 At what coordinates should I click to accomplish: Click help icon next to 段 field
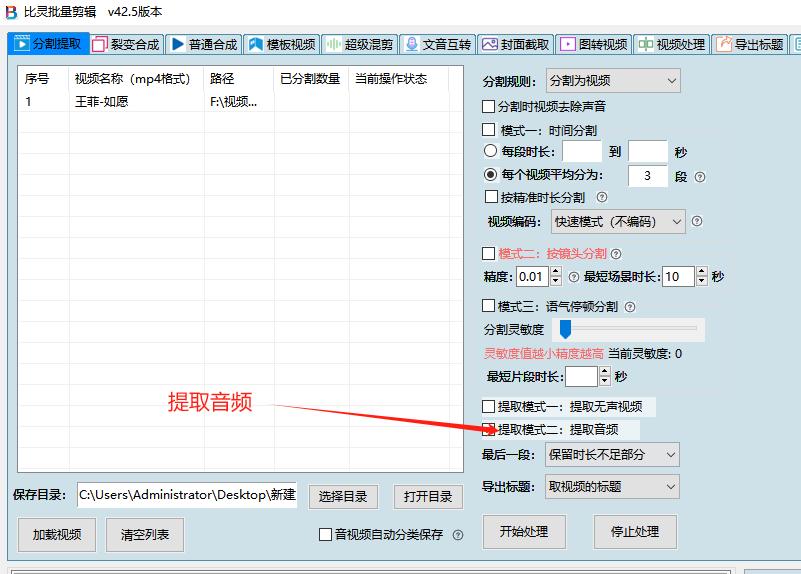tap(700, 177)
